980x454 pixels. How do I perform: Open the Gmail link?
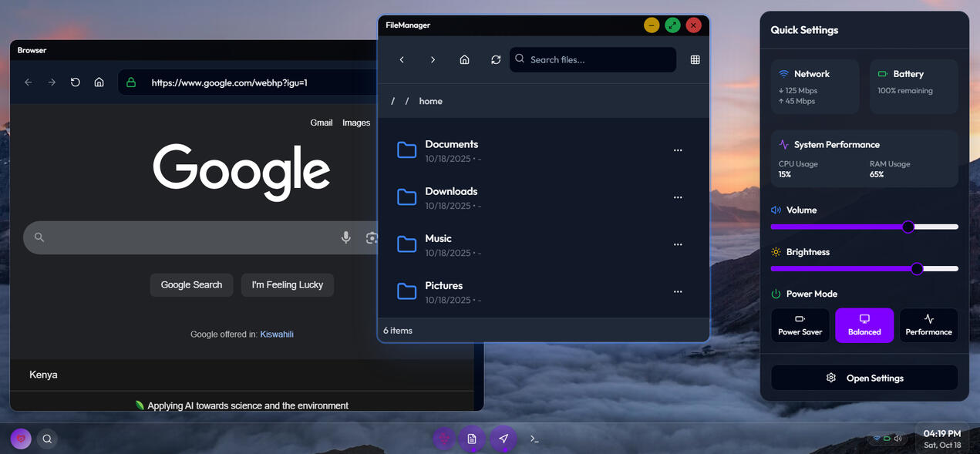322,123
